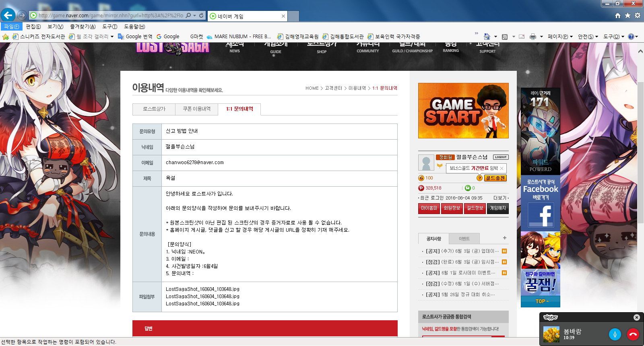
Task: Click the search magnifier in address bar
Action: pyautogui.click(x=188, y=15)
